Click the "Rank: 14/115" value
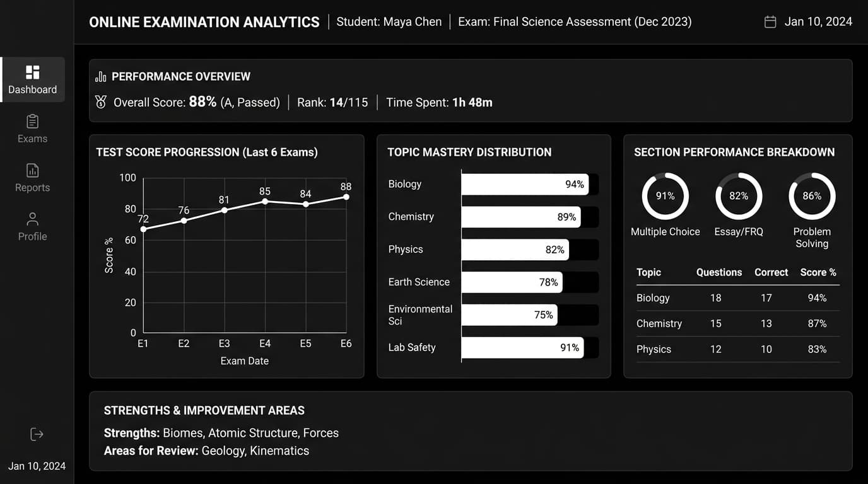868x484 pixels. tap(332, 102)
